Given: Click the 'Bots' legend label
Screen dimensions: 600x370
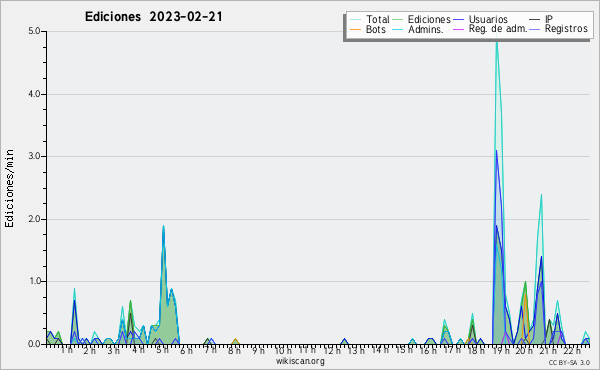Looking at the screenshot, I should (x=375, y=29).
